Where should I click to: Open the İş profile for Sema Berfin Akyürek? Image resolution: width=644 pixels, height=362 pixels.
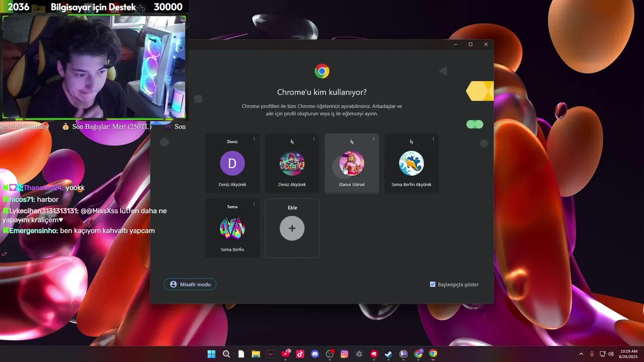click(x=412, y=163)
